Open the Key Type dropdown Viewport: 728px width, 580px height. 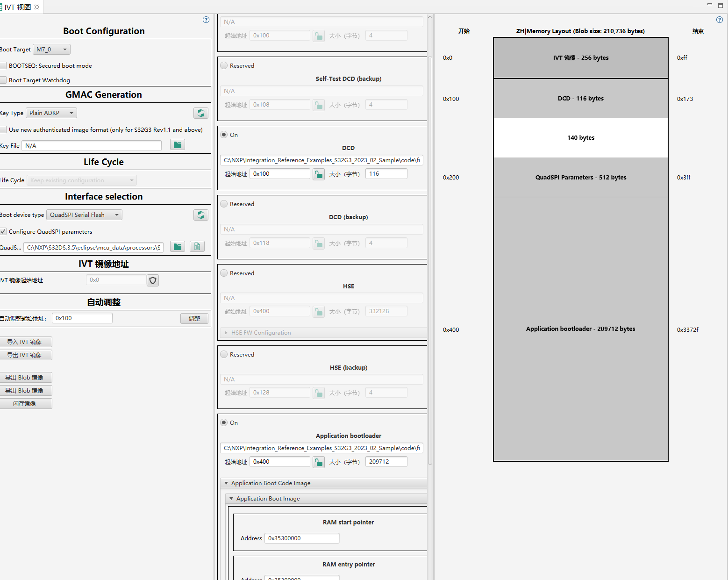(51, 113)
